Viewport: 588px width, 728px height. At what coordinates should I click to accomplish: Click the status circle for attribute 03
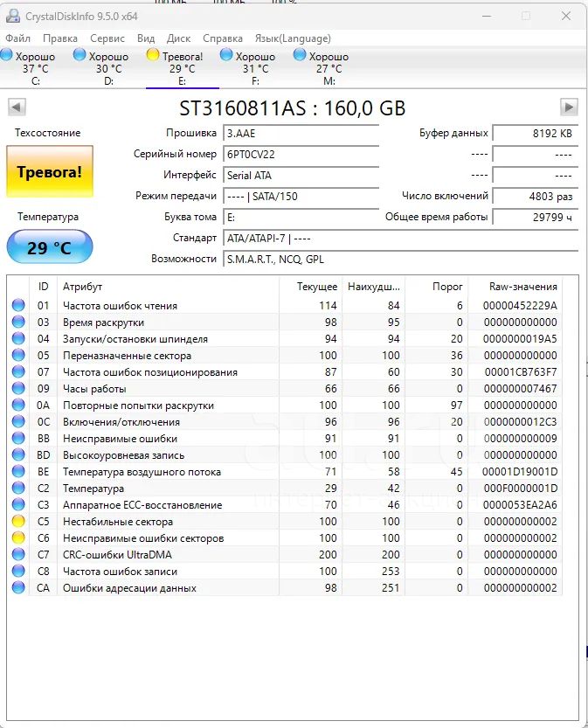pos(18,322)
